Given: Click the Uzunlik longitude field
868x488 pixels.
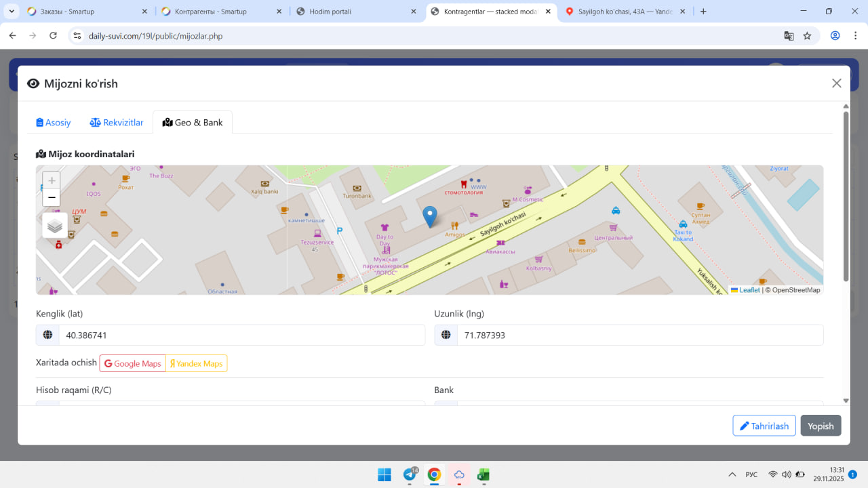Looking at the screenshot, I should coord(639,335).
